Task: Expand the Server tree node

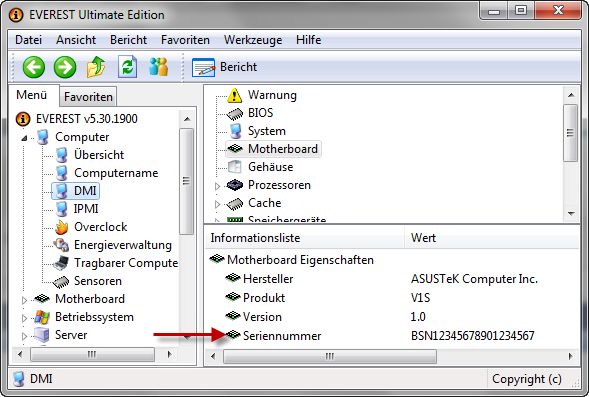Action: click(x=24, y=336)
